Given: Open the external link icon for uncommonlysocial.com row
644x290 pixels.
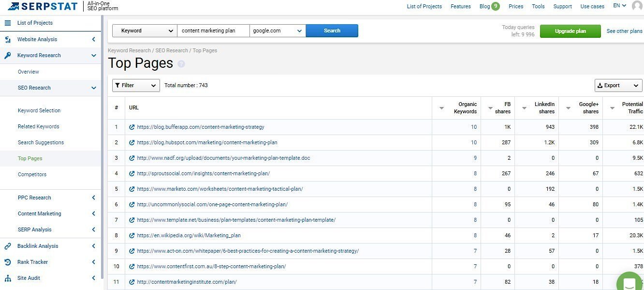Looking at the screenshot, I should coord(132,204).
